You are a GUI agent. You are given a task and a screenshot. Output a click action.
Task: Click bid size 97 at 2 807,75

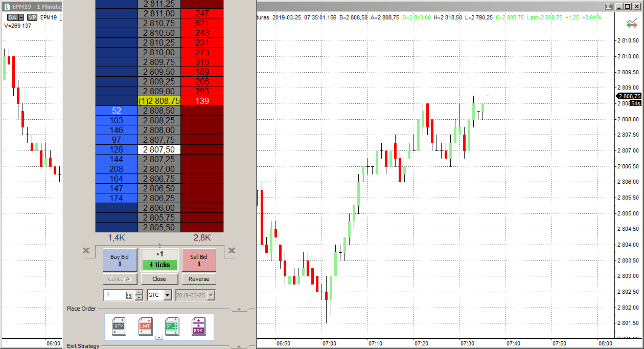coord(117,140)
